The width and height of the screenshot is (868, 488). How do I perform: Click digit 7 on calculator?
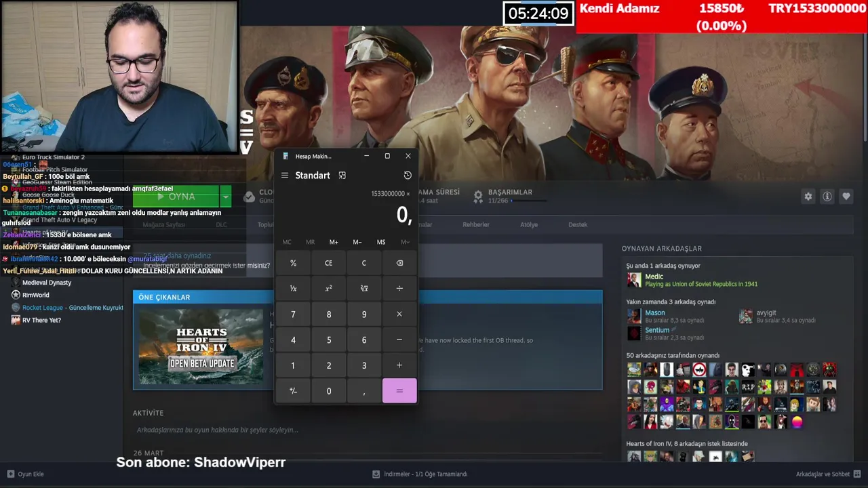pyautogui.click(x=293, y=314)
